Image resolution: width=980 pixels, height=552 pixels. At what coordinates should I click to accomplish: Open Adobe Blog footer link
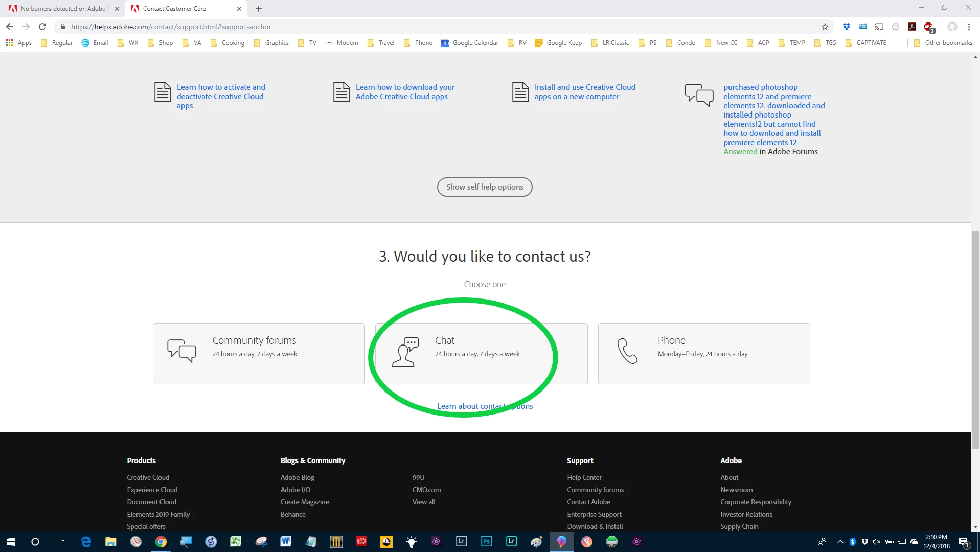[x=297, y=477]
